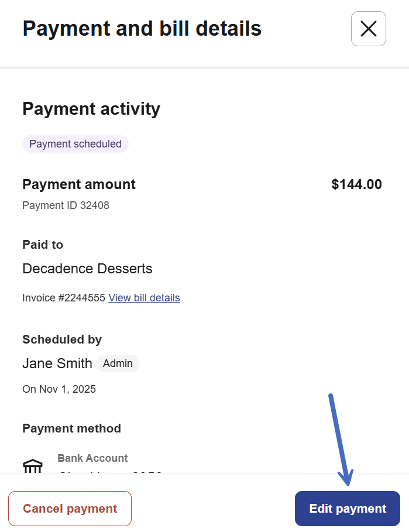Click the Invoice #2244555 label
The image size is (409, 532).
click(64, 298)
